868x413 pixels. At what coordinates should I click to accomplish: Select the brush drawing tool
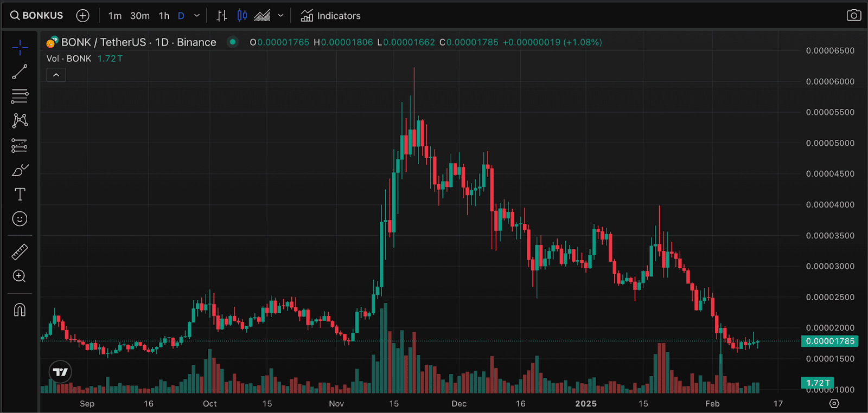pos(20,170)
